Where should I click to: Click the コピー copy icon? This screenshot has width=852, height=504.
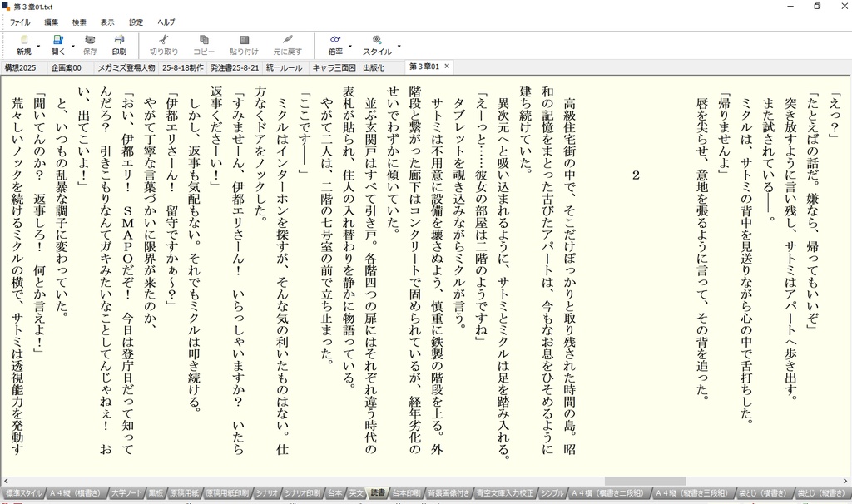[204, 40]
